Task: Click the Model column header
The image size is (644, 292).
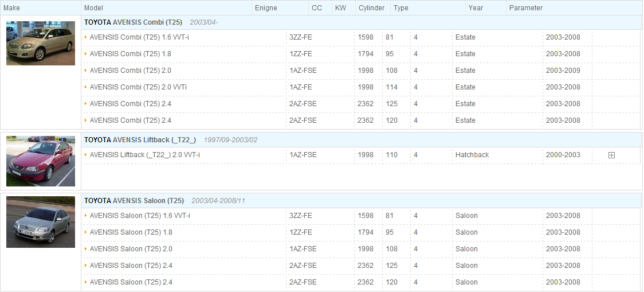Action: point(93,8)
